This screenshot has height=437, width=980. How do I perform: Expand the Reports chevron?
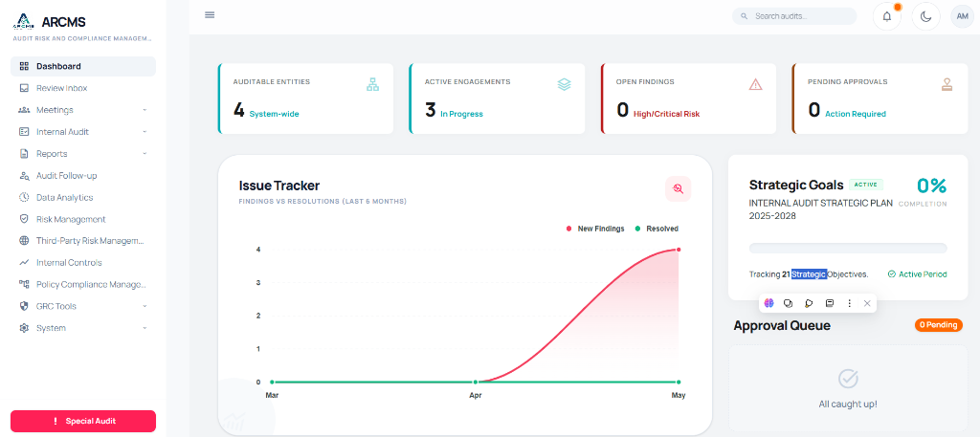(145, 154)
